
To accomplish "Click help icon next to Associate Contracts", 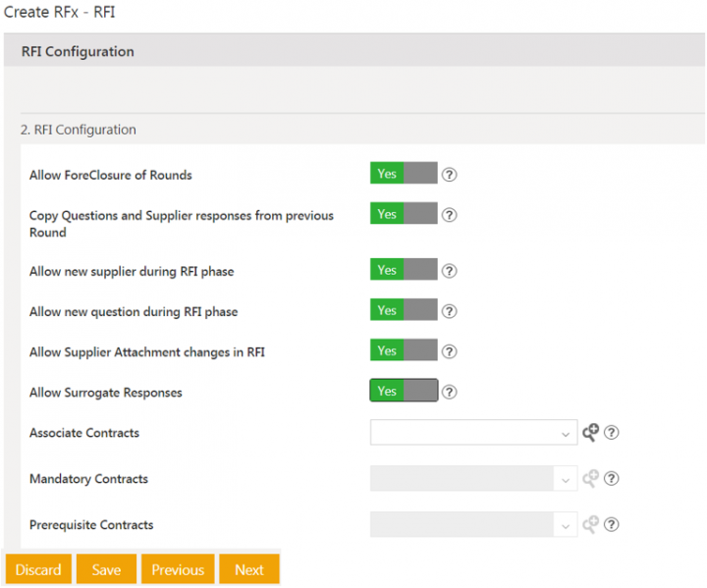I will (x=611, y=433).
